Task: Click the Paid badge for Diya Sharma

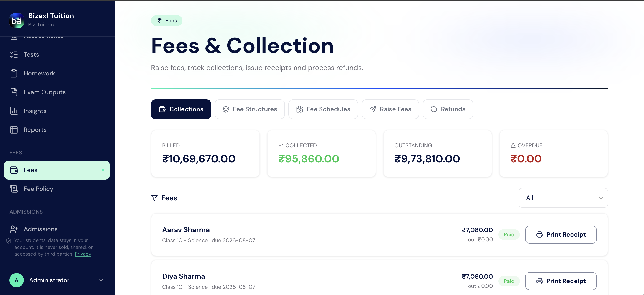Action: [509, 281]
